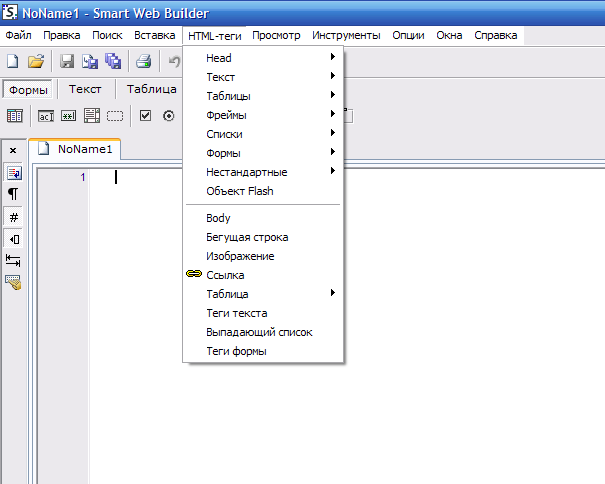The image size is (605, 484).
Task: Choose Изображение menu item
Action: click(x=263, y=256)
